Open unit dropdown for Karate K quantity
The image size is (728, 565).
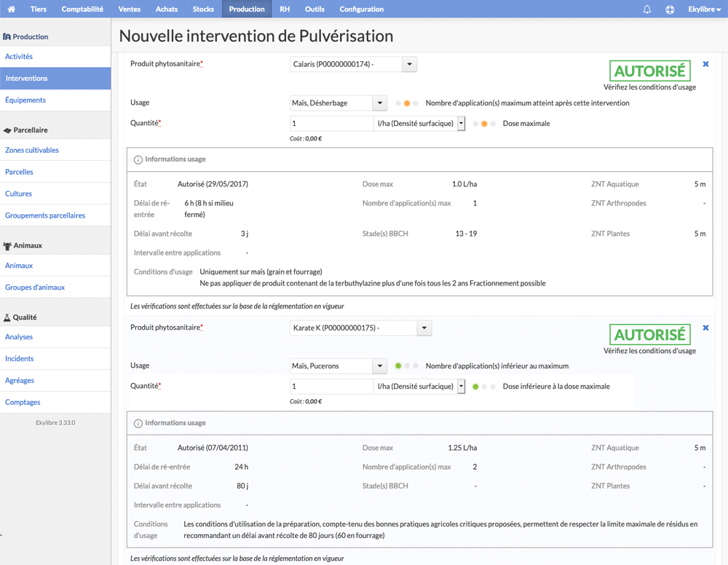(x=461, y=387)
